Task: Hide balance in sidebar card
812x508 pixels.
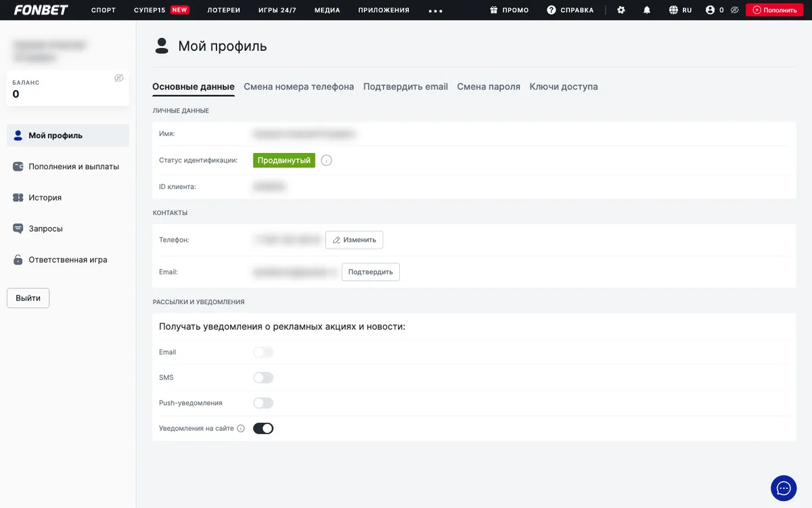Action: tap(119, 78)
